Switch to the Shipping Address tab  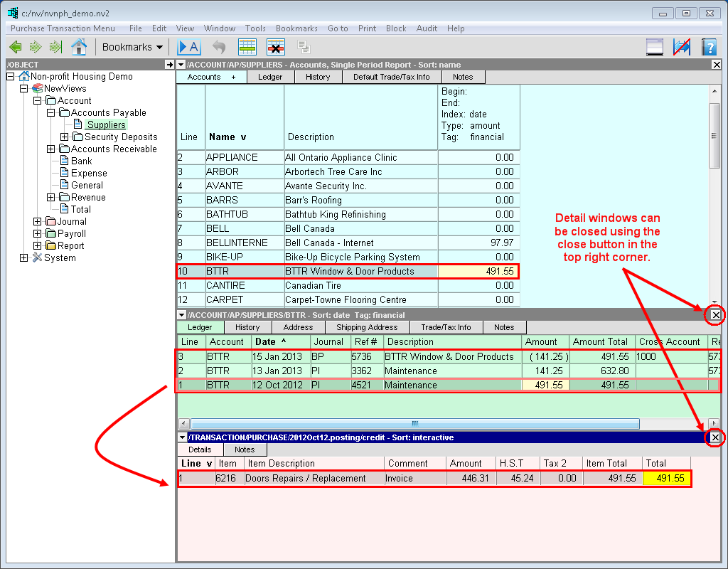coord(366,327)
